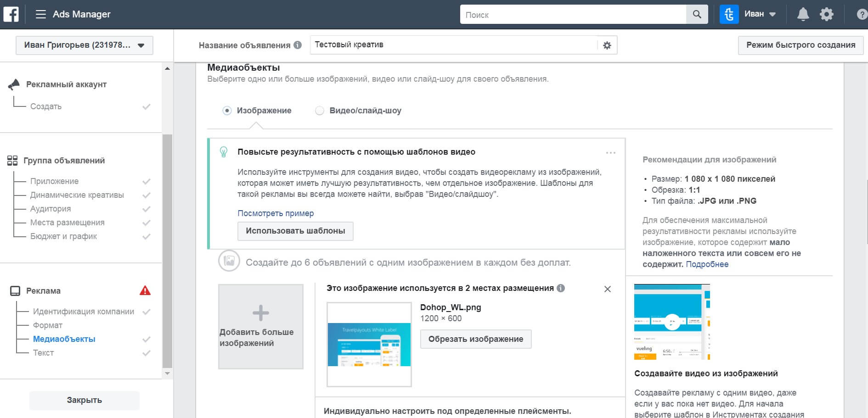Click the Рекламный аккаунт megaphone icon
868x418 pixels.
14,84
